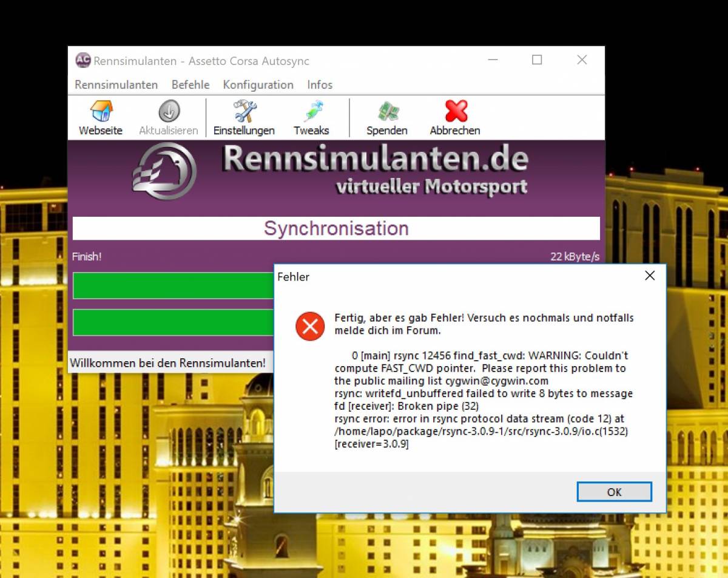Click the lower green progress bar
This screenshot has width=728, height=578.
pyautogui.click(x=174, y=322)
